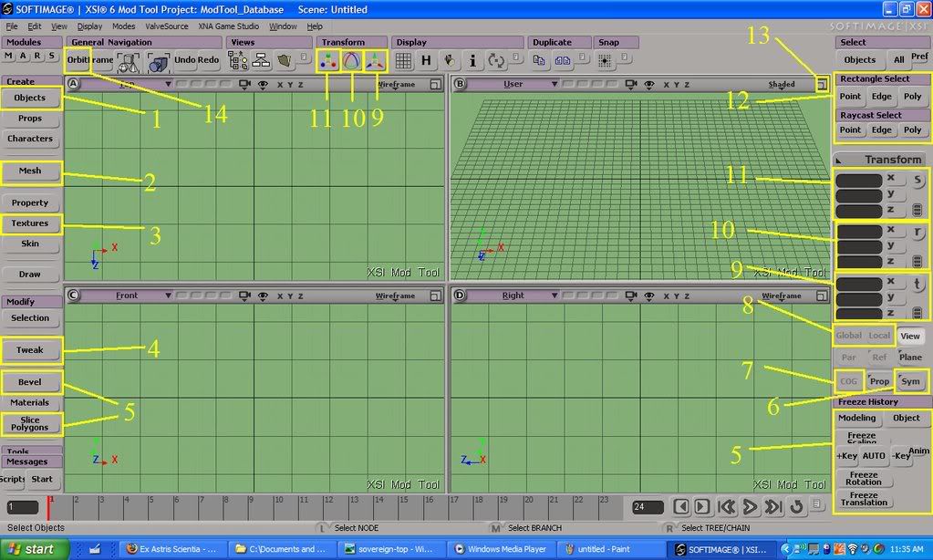The width and height of the screenshot is (933, 560).
Task: Click the Textures button
Action: [30, 223]
